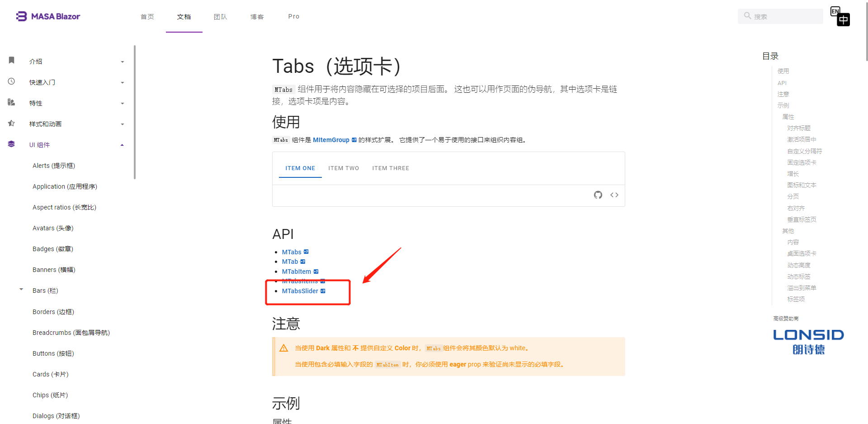The width and height of the screenshot is (868, 424).
Task: Select the ITEM TWO tab
Action: point(344,168)
